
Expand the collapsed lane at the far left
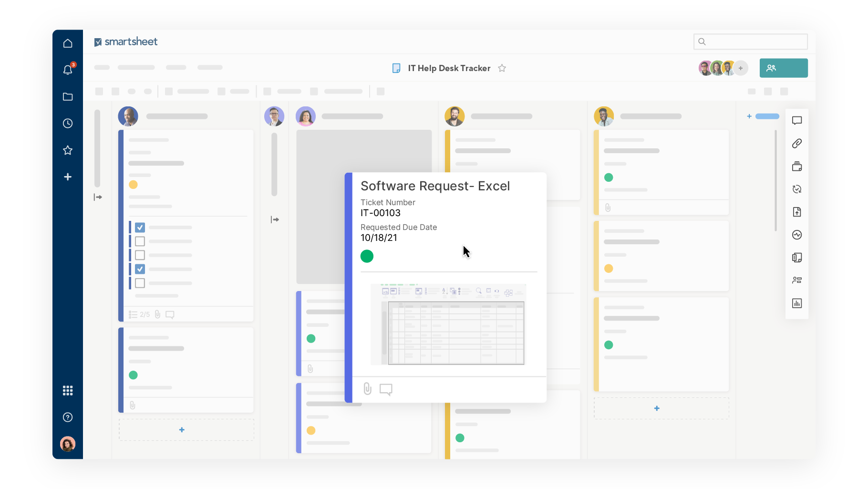click(x=98, y=197)
